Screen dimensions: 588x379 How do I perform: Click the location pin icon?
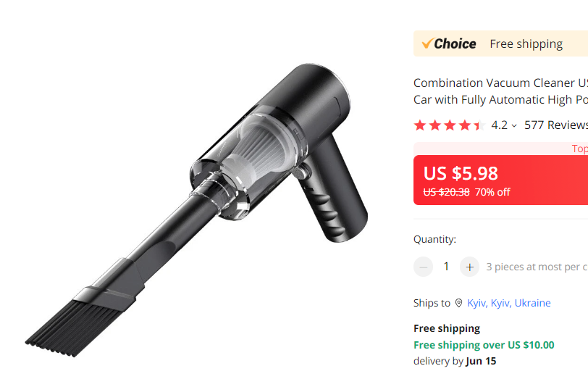pos(458,303)
